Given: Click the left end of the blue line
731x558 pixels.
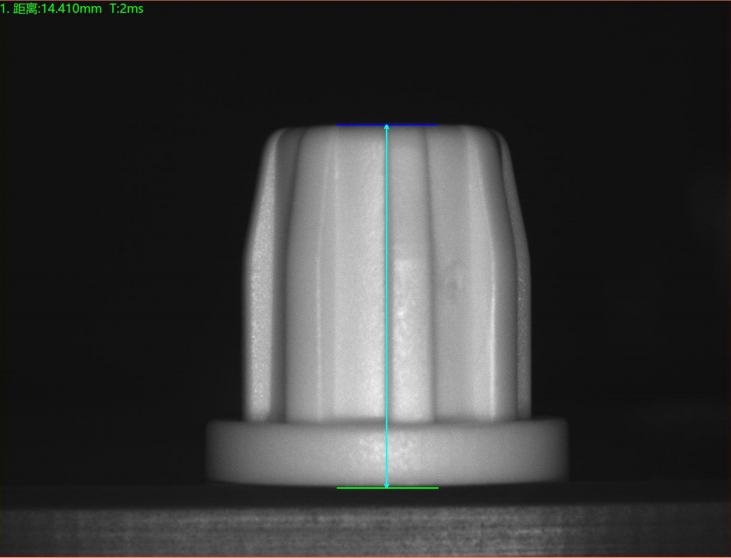Looking at the screenshot, I should click(x=338, y=125).
